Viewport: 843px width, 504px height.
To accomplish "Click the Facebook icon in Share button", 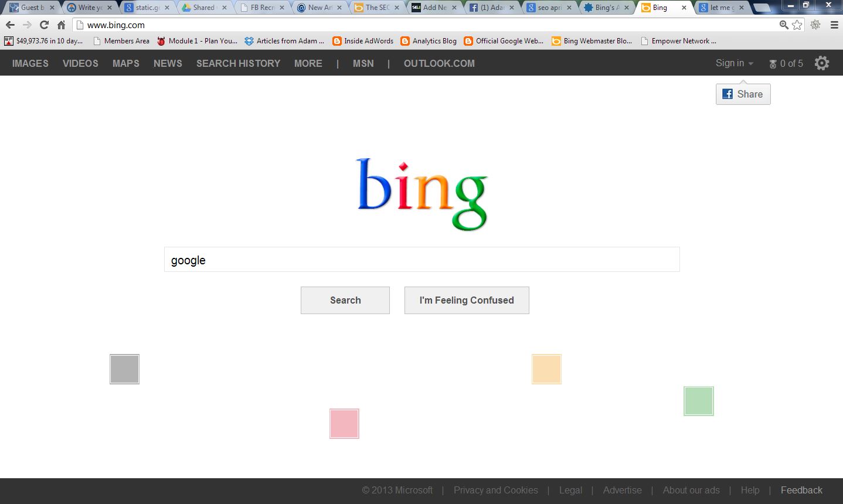I will point(728,94).
